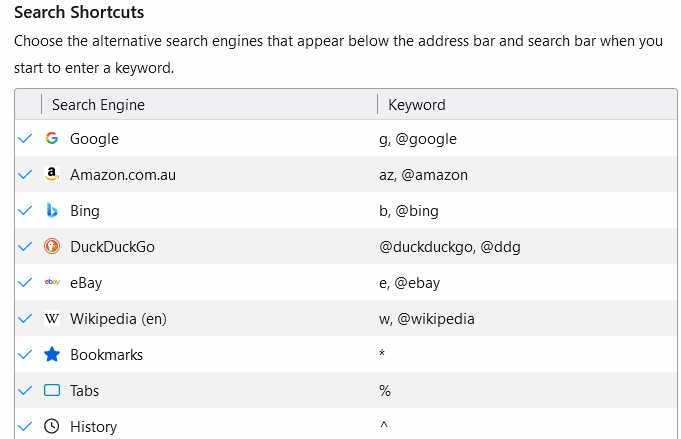Image resolution: width=681 pixels, height=439 pixels.
Task: Toggle the History shortcut checkmark
Action: (26, 426)
